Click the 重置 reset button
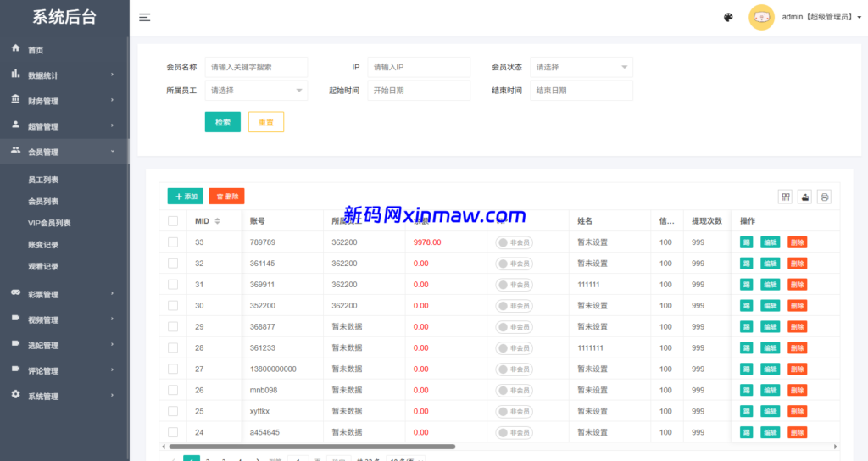 coord(266,122)
